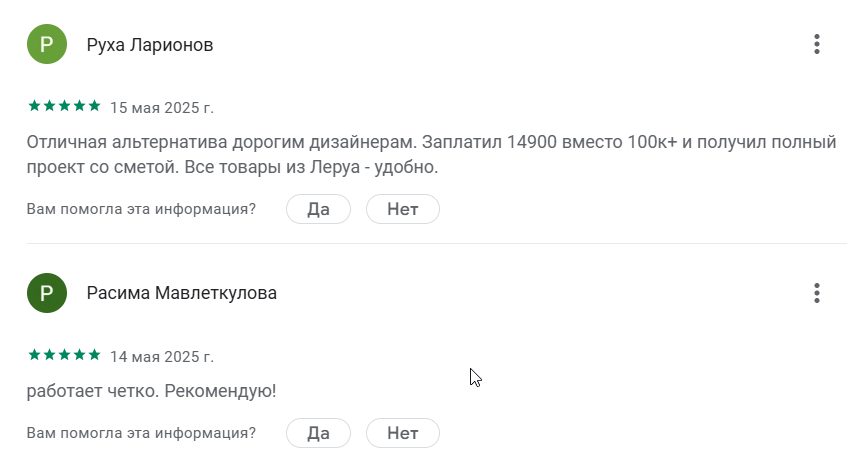Image resolution: width=864 pixels, height=453 pixels.
Task: Click the date 15 мая 2025 г.
Action: coord(161,107)
